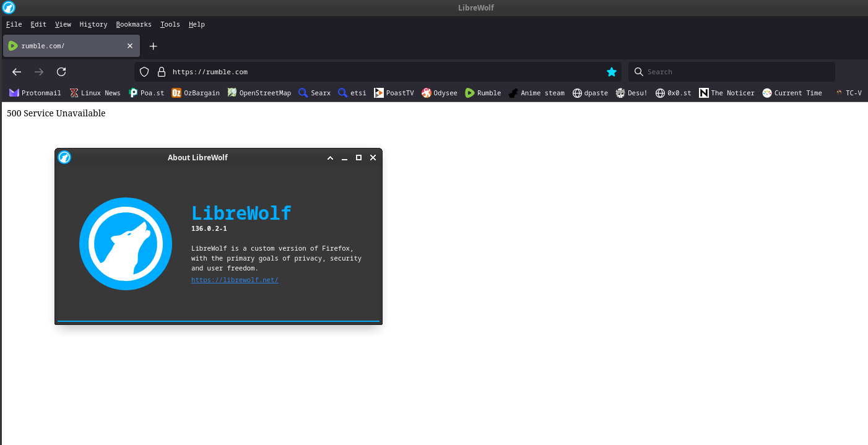Click the "500 Service Unavailable" text

[56, 113]
